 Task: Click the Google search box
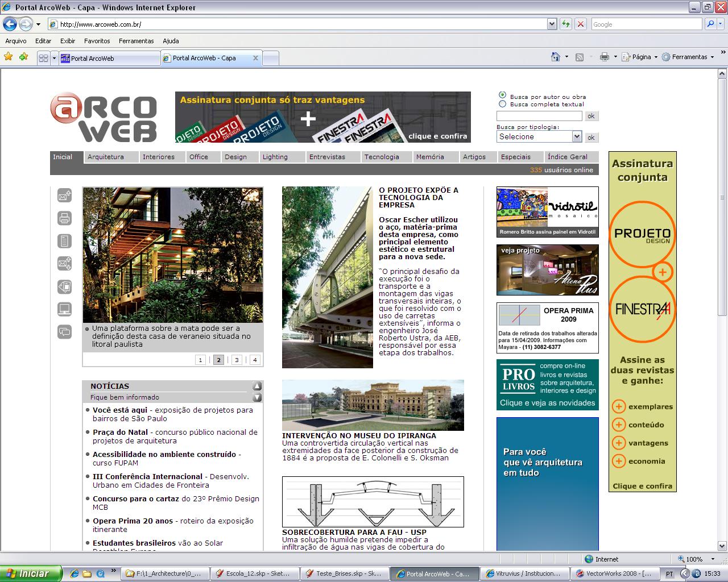(646, 24)
